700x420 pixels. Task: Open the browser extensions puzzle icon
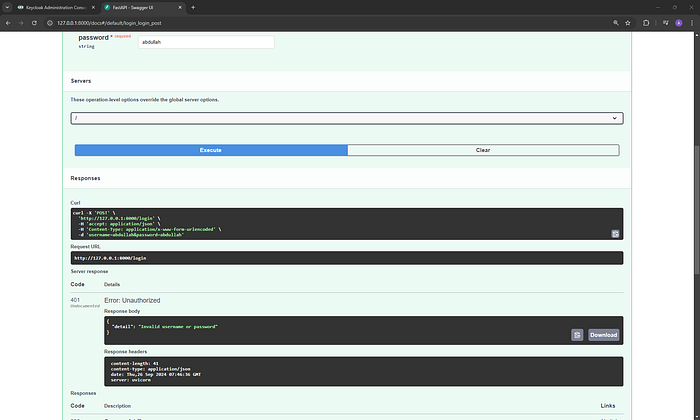[646, 23]
